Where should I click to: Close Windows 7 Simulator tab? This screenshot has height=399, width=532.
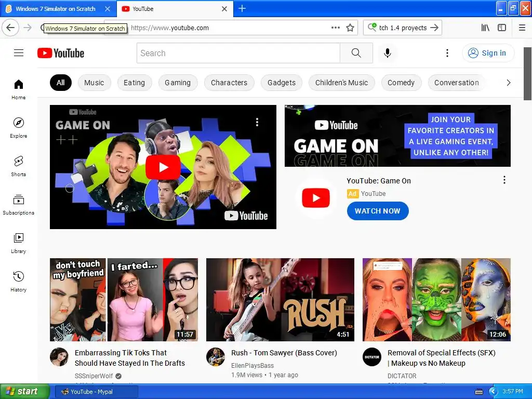tap(108, 9)
